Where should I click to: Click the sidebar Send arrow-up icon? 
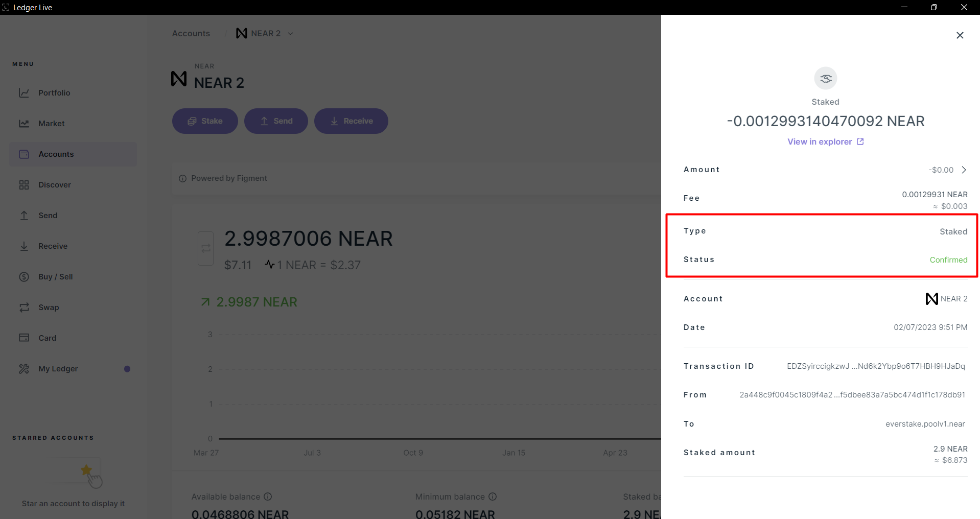coord(24,215)
